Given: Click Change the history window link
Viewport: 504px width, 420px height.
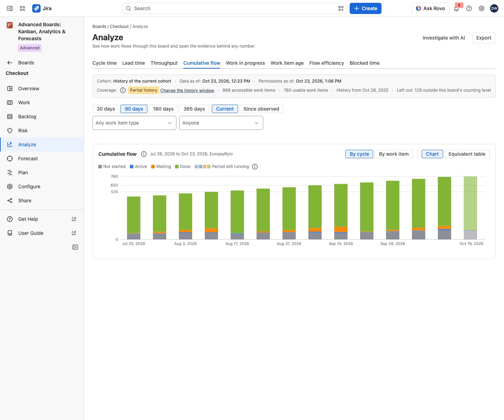Looking at the screenshot, I should (187, 90).
